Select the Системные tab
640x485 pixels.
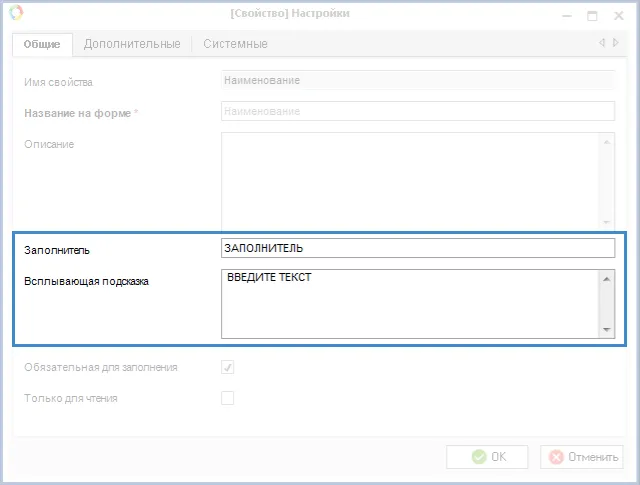pyautogui.click(x=235, y=44)
